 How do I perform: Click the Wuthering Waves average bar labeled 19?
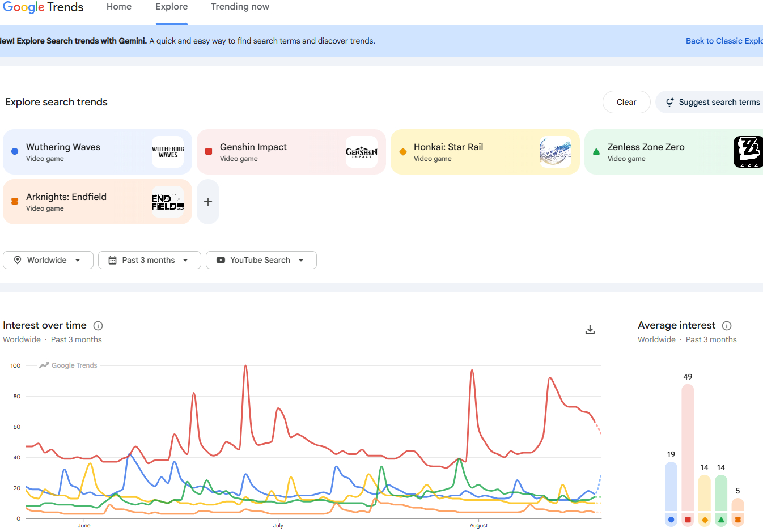click(x=671, y=487)
